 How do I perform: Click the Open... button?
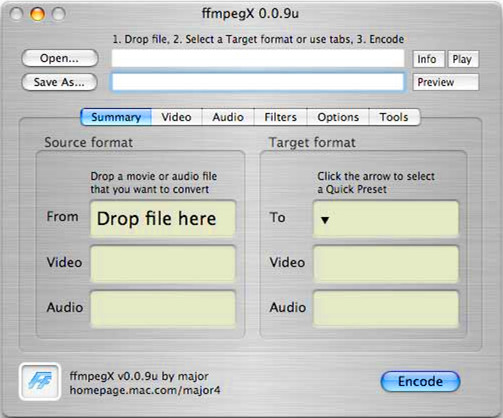pos(60,58)
